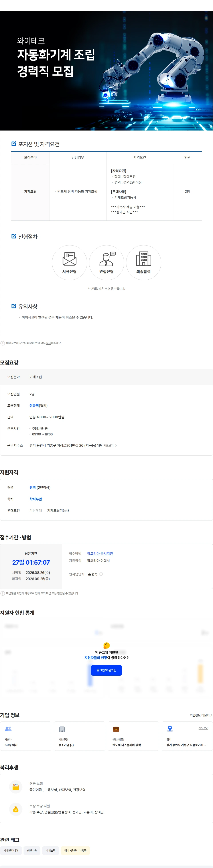Click the 마감일 2026.09.25(금) date
213x868 pixels.
point(37,579)
